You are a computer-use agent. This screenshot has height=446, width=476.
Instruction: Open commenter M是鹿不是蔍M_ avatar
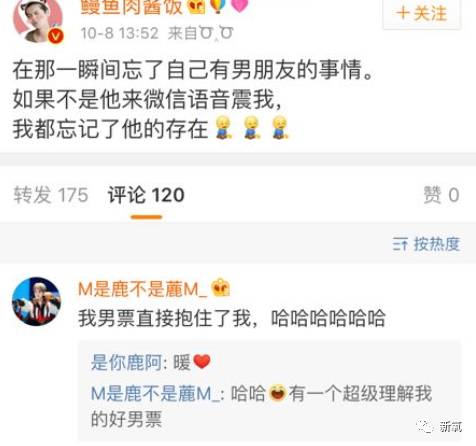36,301
